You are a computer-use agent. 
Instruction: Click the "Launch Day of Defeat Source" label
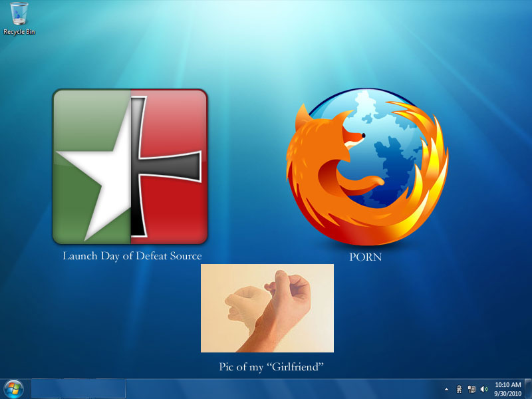click(x=132, y=256)
